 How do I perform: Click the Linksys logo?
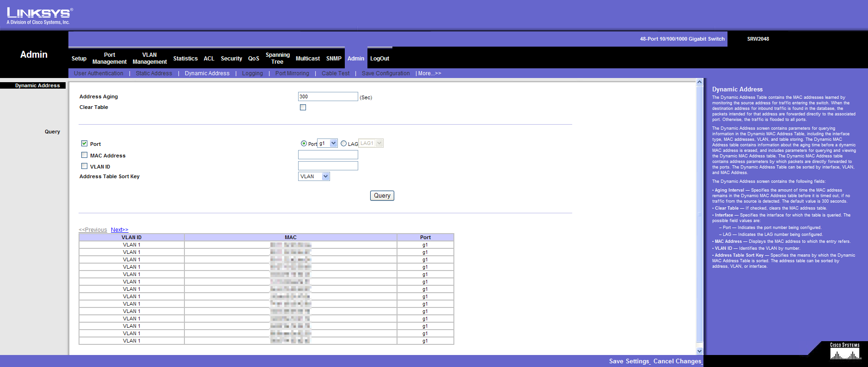(39, 16)
